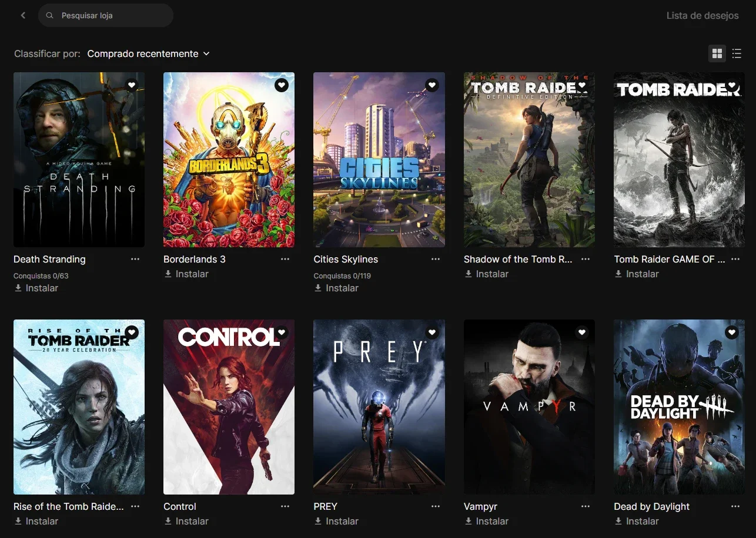
Task: Toggle wishlist heart on Control cover
Action: point(282,332)
